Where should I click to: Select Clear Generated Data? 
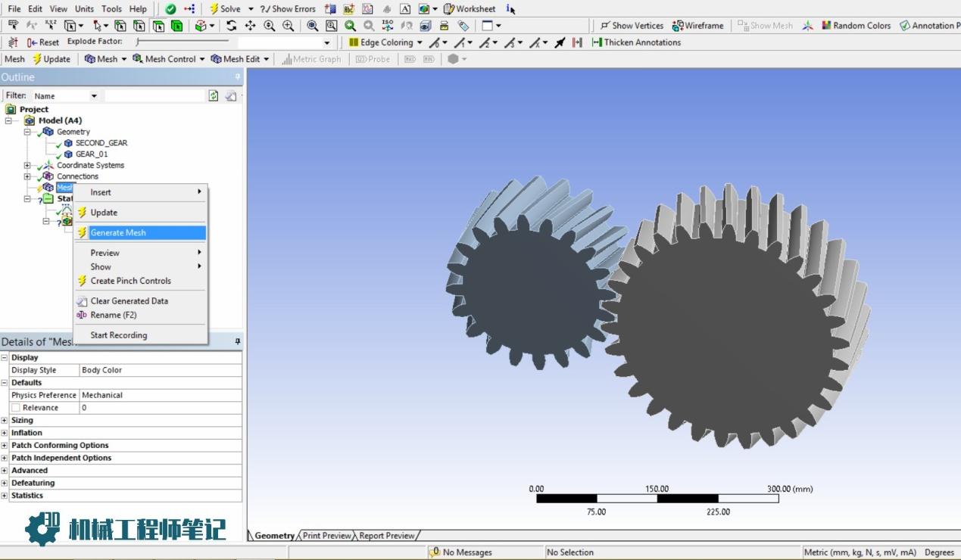tap(140, 301)
